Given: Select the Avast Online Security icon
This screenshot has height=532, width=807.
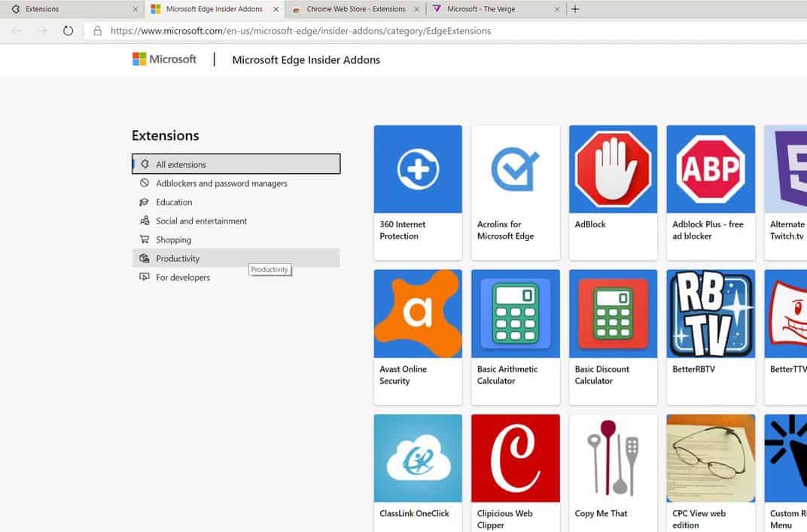Looking at the screenshot, I should click(417, 314).
